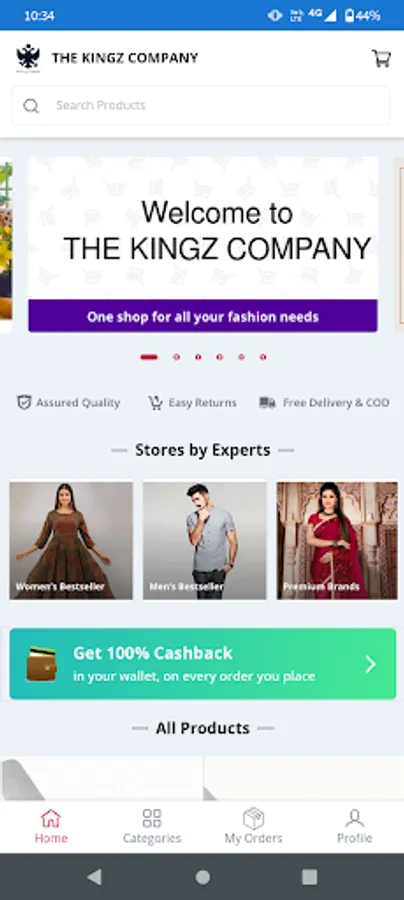
Task: Open Android recent apps square button
Action: pos(309,877)
